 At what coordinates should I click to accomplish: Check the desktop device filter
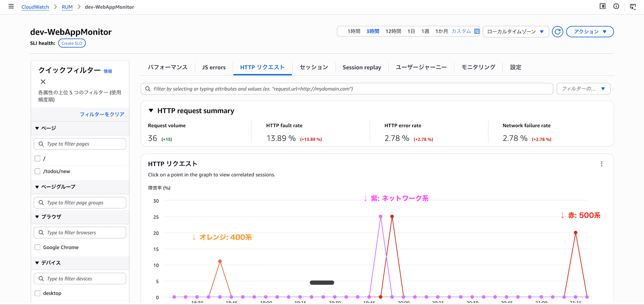click(x=37, y=293)
